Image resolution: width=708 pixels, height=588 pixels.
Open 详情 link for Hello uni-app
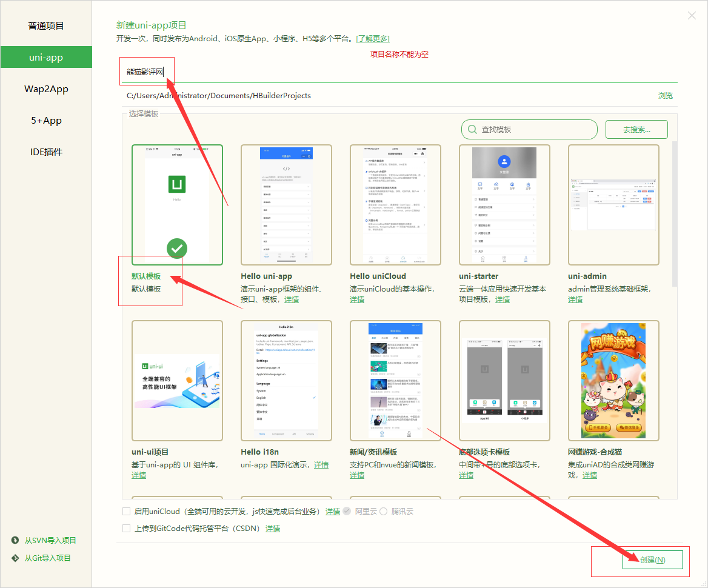(291, 299)
